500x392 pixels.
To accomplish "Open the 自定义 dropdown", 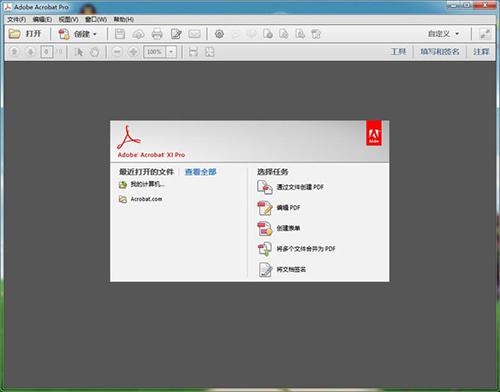I will [x=443, y=34].
